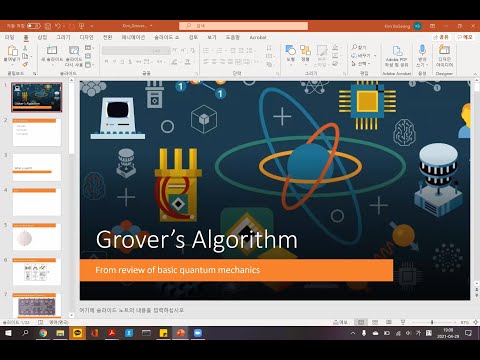Click the New Slide icon
This screenshot has height=360, width=480.
(x=52, y=50)
